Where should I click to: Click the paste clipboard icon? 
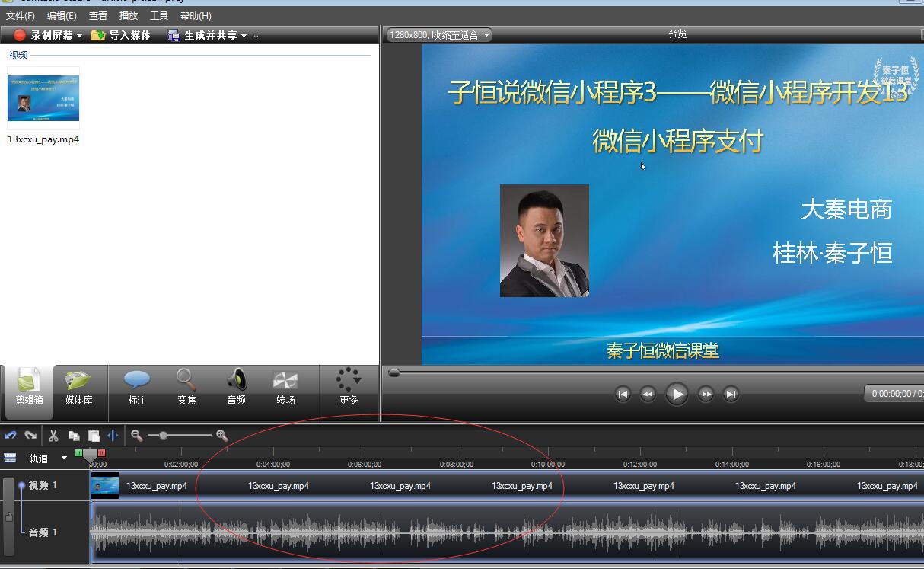(x=94, y=436)
